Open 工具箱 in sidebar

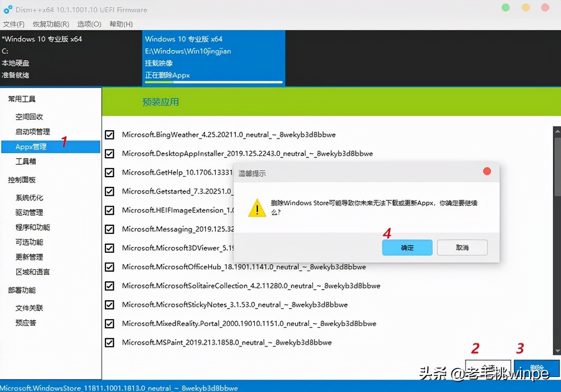pos(25,161)
